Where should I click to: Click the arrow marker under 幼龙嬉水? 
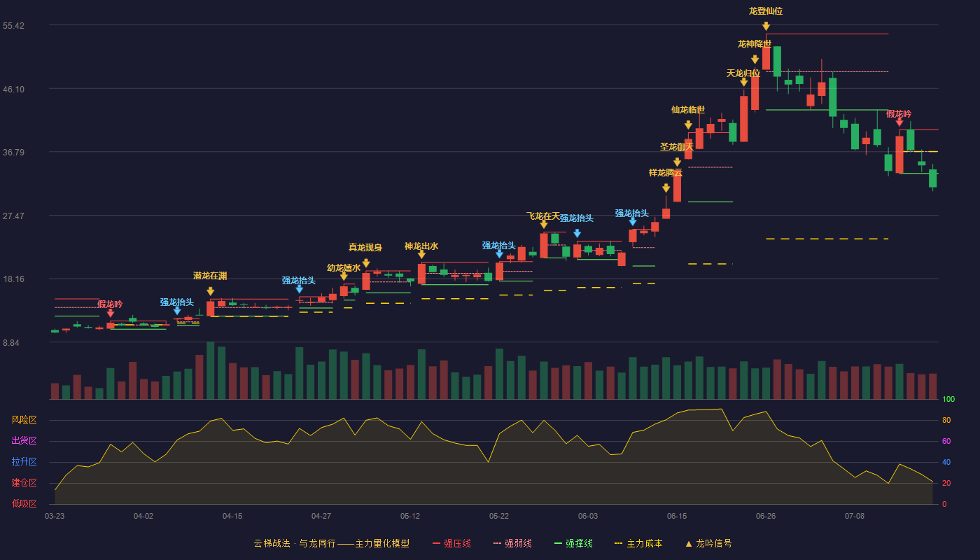point(344,276)
